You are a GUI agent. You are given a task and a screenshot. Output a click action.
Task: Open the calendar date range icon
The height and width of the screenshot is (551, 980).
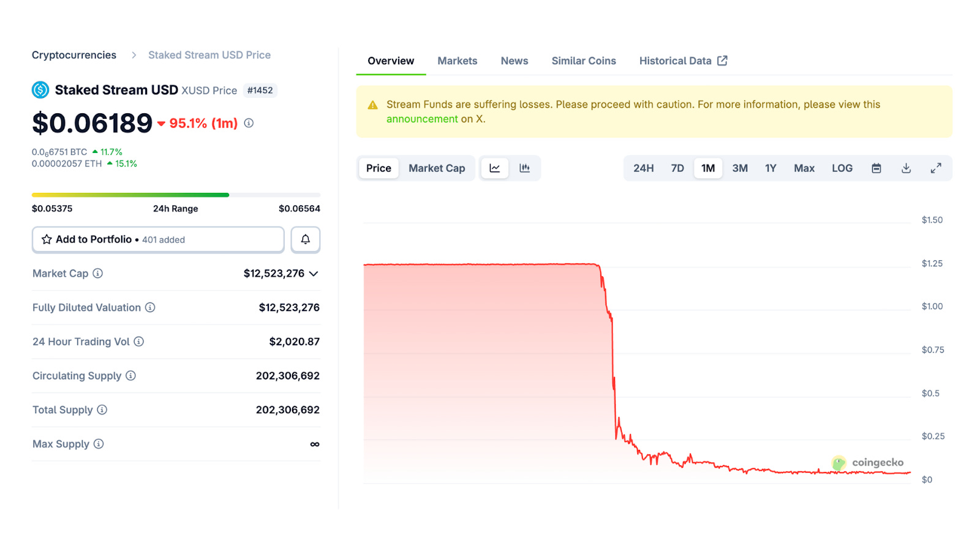tap(876, 168)
